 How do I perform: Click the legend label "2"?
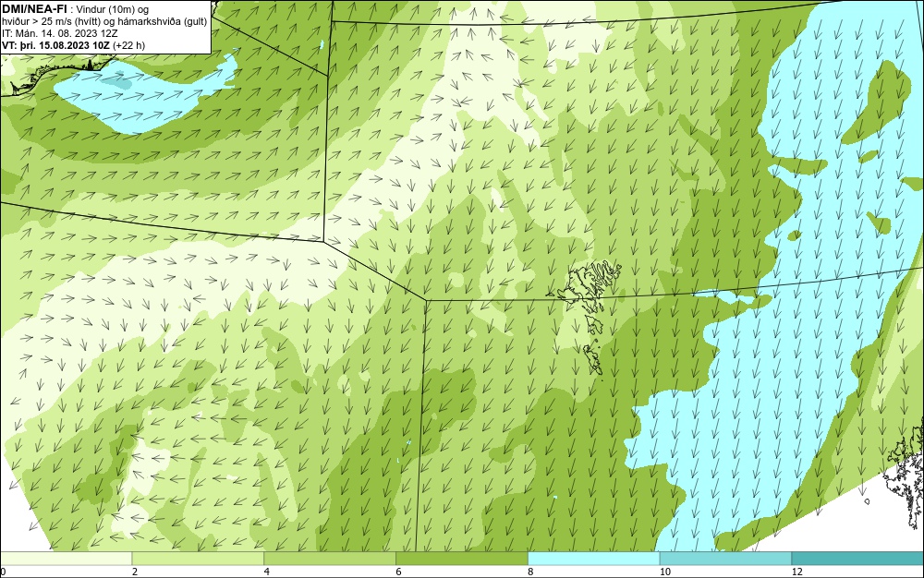pos(135,572)
